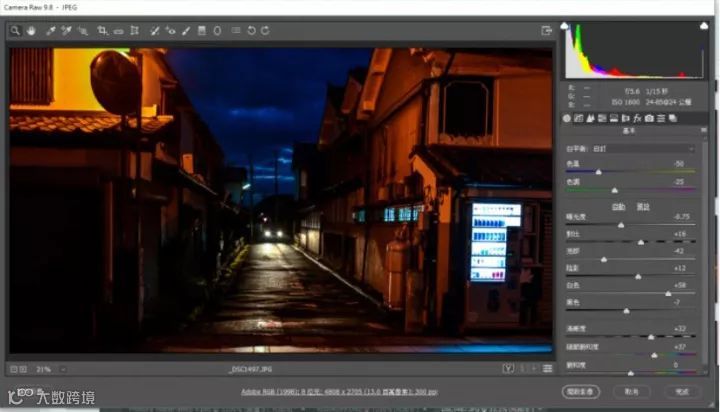Click the Default tone link

pos(643,207)
